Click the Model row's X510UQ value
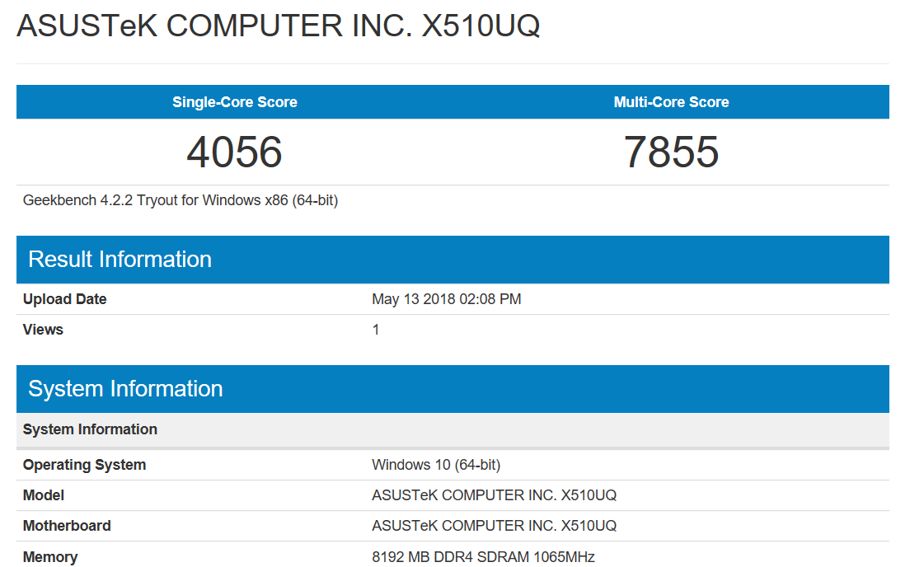This screenshot has width=924, height=567. click(x=494, y=495)
